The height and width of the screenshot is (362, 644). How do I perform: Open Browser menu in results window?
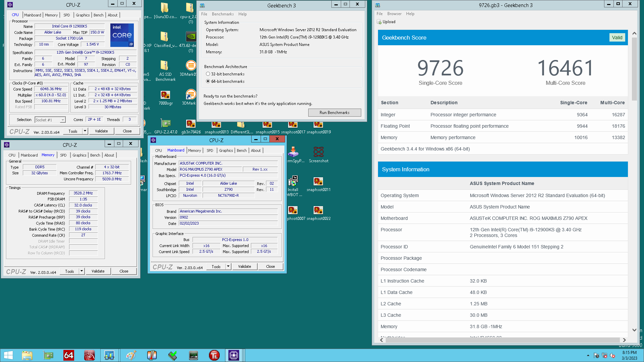(394, 14)
